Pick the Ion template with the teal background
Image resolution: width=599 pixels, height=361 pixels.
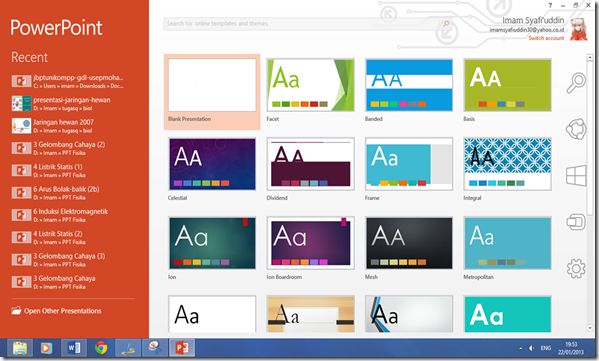[x=212, y=243]
